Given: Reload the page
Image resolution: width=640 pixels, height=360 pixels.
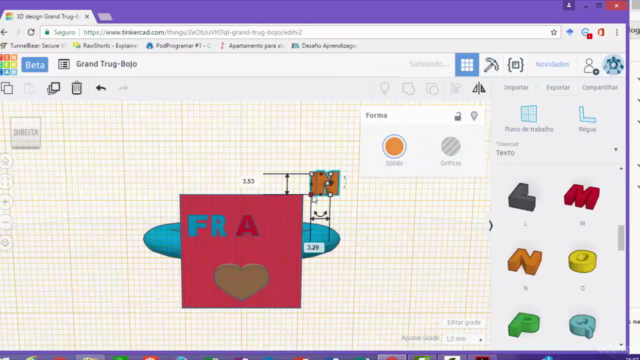Looking at the screenshot, I should click(x=31, y=32).
